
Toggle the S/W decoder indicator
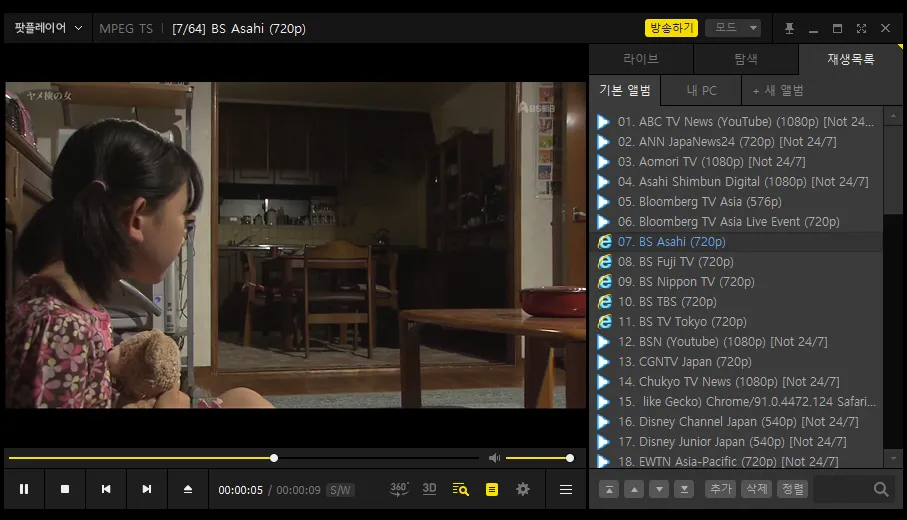(340, 490)
